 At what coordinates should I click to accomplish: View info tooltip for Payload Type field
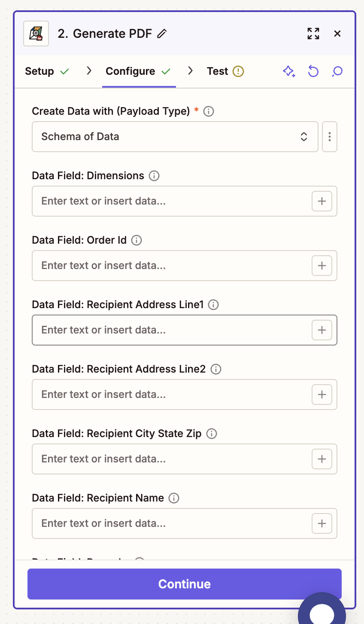point(209,111)
